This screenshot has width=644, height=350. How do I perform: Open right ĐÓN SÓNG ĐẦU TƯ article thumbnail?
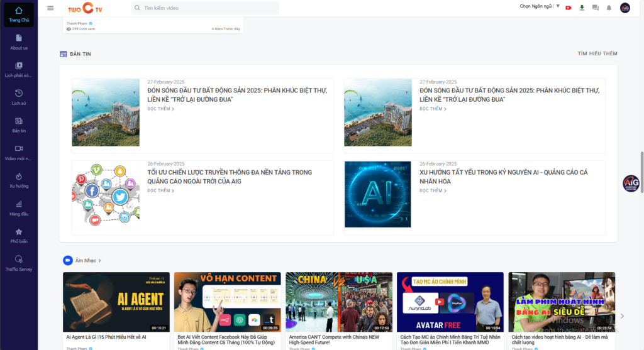(x=378, y=112)
